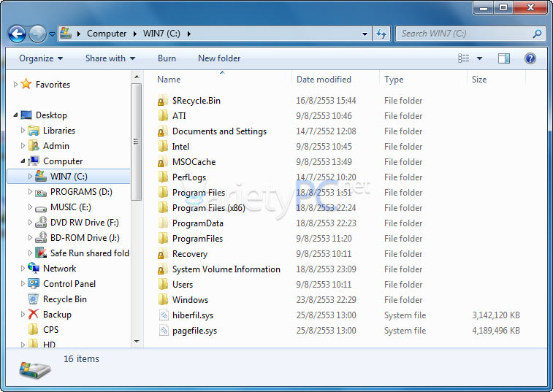Screen dimensions: 553x392
Task: Click the Favorites star icon
Action: 26,84
